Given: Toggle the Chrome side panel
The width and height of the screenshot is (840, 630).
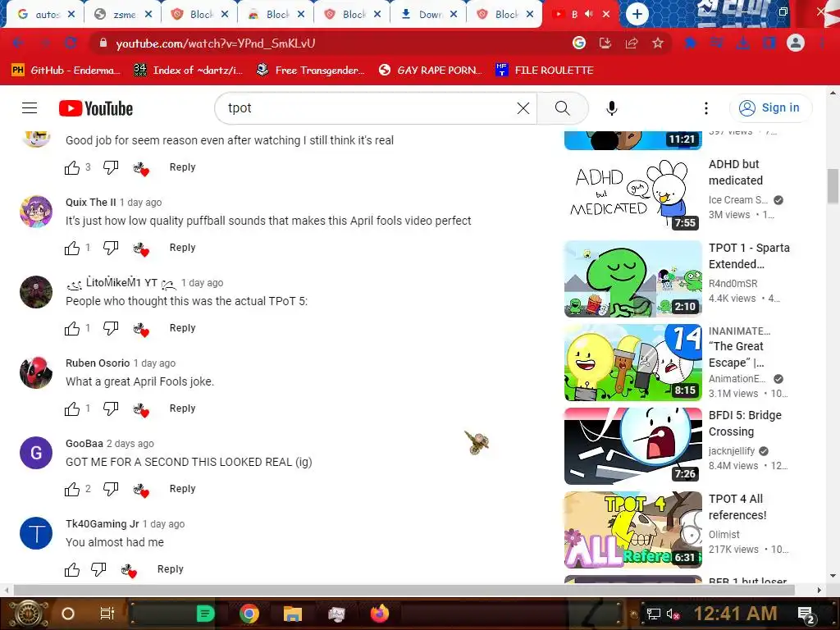Looking at the screenshot, I should pyautogui.click(x=769, y=43).
